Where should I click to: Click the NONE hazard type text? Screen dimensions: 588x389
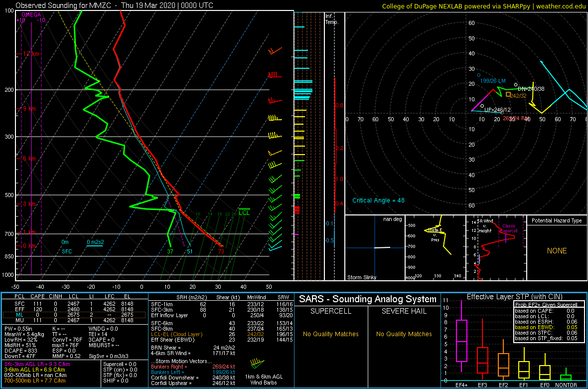click(557, 251)
